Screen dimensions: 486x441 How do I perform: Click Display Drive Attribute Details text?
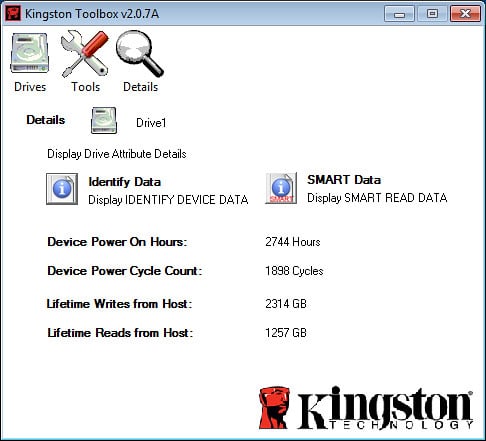point(117,154)
